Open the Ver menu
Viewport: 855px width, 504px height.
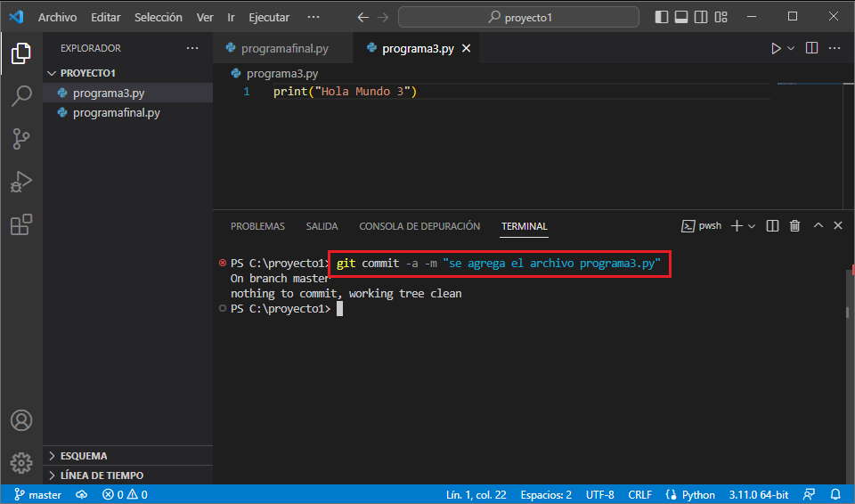[205, 18]
